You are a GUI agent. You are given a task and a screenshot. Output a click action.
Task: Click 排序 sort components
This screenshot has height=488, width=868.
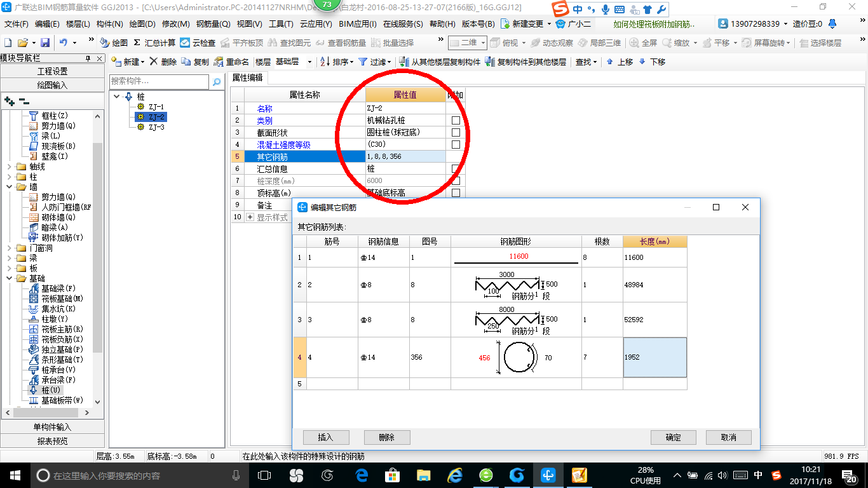(337, 62)
